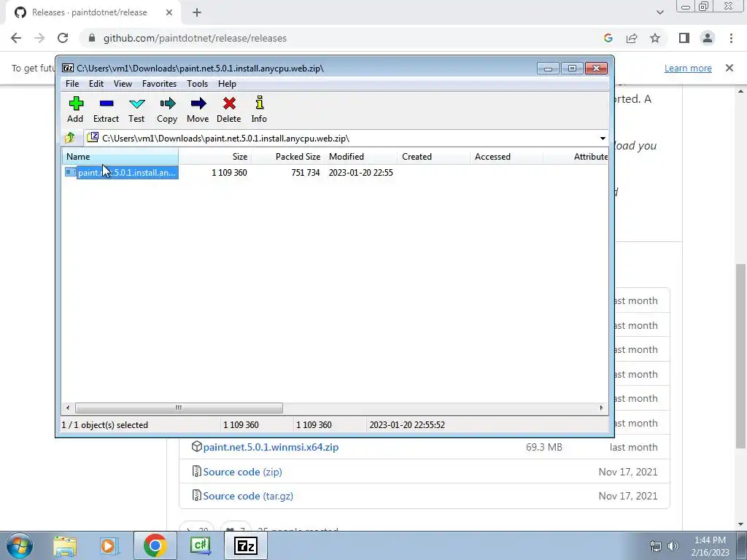Click the Add button in 7-Zip toolbar
747x560 pixels.
pos(75,109)
